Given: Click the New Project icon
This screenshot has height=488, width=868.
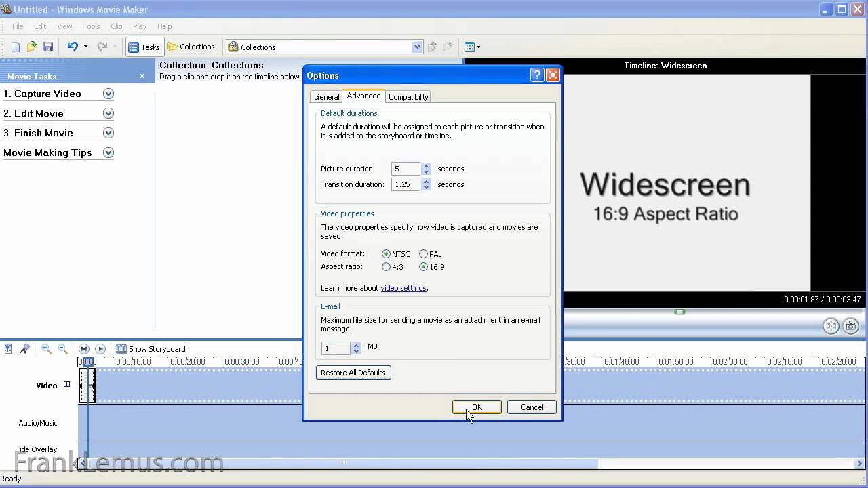Looking at the screenshot, I should pyautogui.click(x=16, y=47).
